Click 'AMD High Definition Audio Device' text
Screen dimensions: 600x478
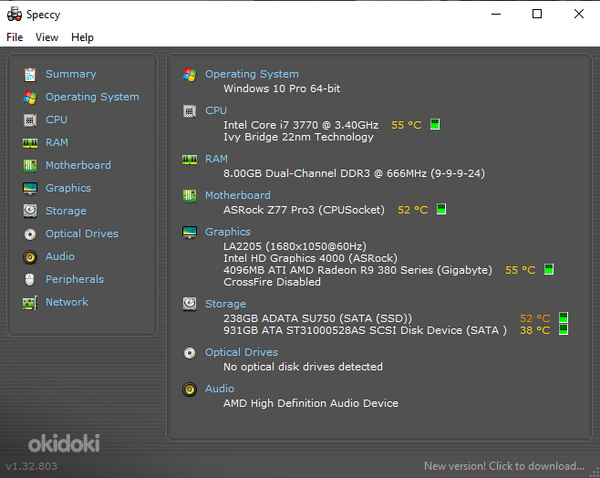point(311,403)
